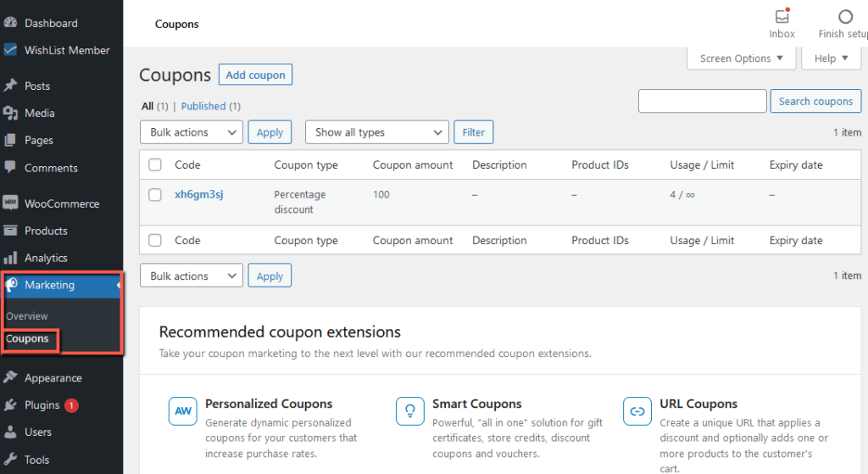This screenshot has width=868, height=474.
Task: Open the Smart Coupons extension title
Action: (476, 404)
